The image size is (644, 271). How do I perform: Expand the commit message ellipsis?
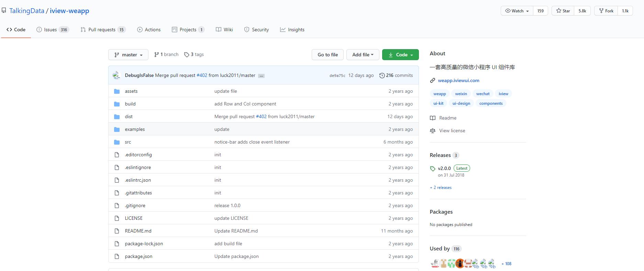point(262,76)
